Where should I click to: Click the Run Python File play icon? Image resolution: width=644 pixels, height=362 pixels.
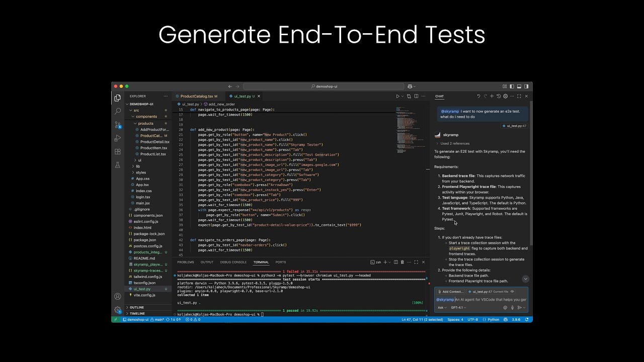pos(397,96)
